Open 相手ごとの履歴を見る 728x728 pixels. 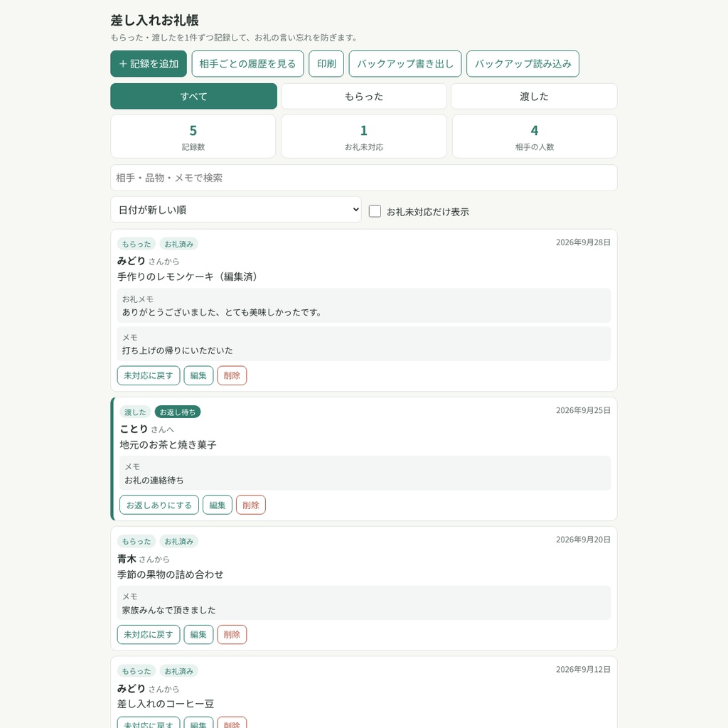247,63
